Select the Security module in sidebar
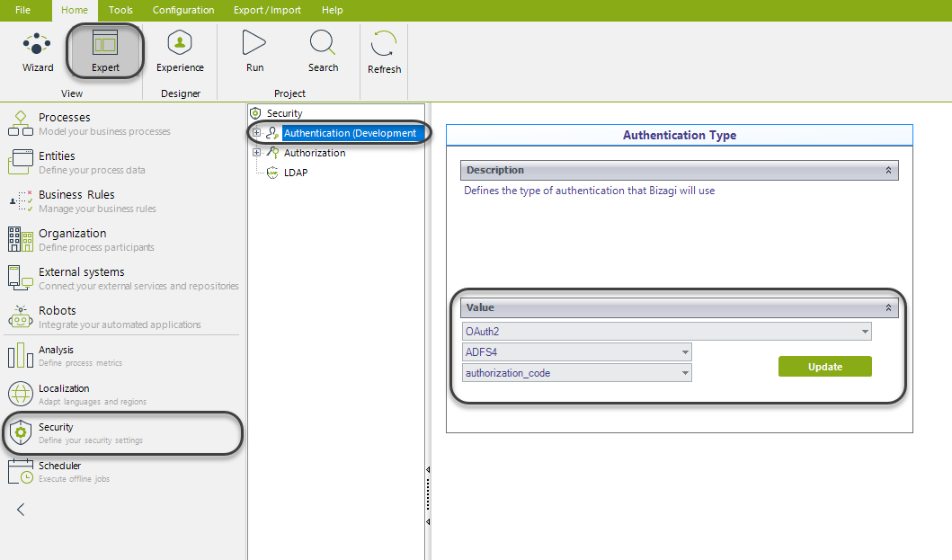 121,433
